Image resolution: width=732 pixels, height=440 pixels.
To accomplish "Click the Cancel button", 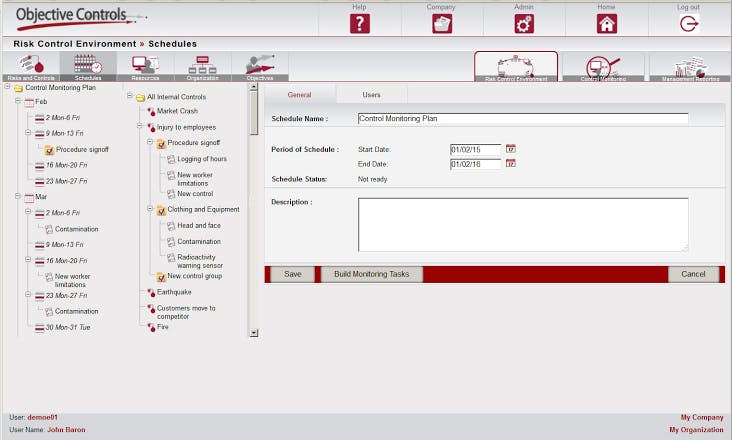I will point(693,274).
